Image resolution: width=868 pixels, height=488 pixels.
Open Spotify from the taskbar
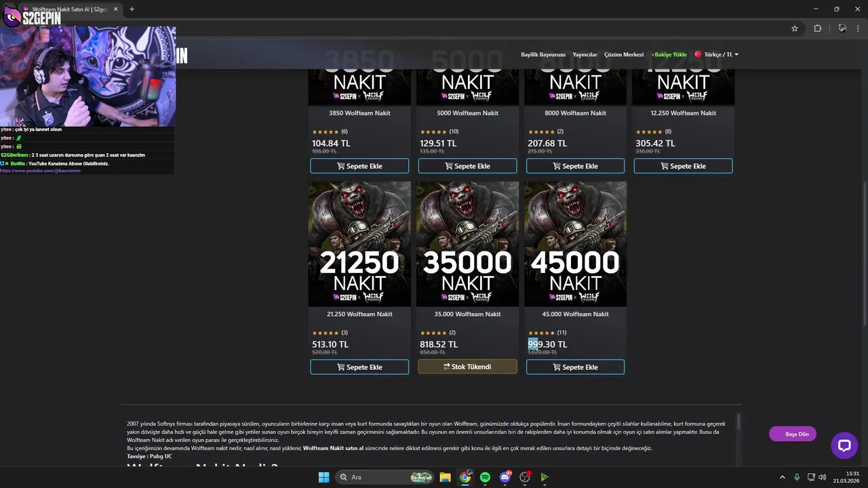485,477
